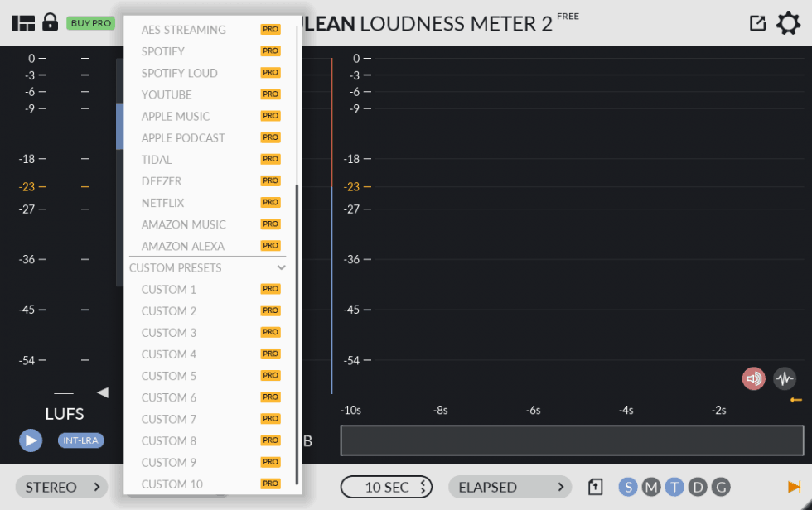The height and width of the screenshot is (510, 812).
Task: Toggle the red speaker loudness icon
Action: tap(753, 378)
